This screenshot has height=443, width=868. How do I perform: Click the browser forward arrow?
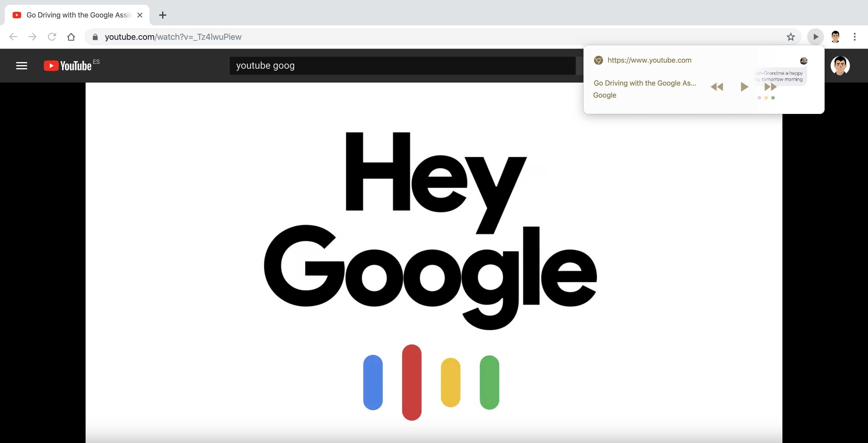pyautogui.click(x=32, y=37)
